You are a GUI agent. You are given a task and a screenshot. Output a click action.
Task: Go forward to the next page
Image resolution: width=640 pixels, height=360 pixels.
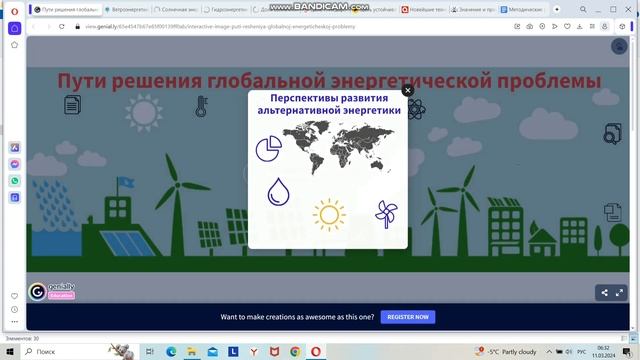tap(48, 27)
